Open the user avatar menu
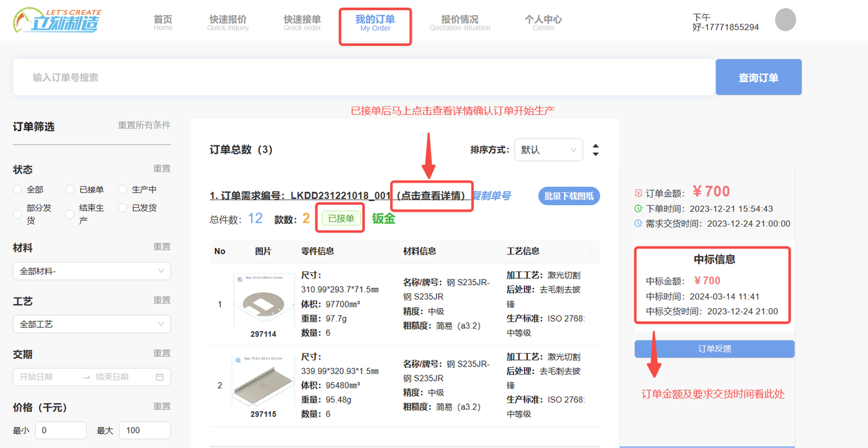The width and height of the screenshot is (868, 448). point(785,20)
